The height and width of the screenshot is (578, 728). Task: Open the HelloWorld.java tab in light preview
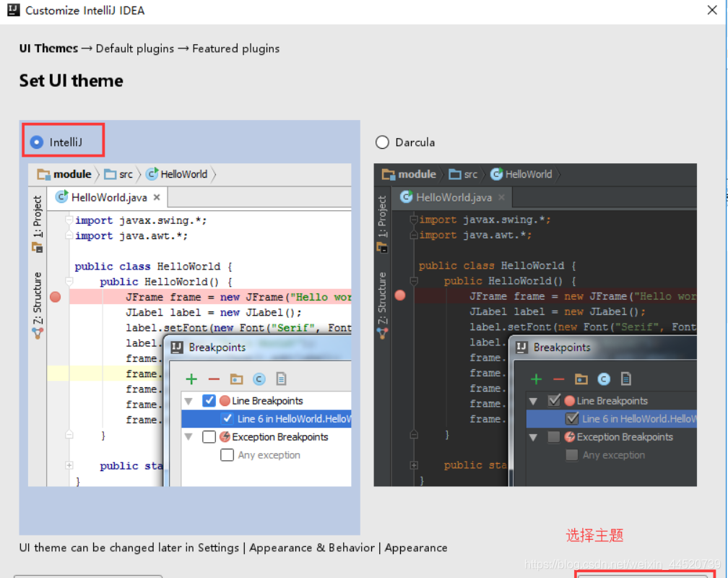click(x=109, y=197)
